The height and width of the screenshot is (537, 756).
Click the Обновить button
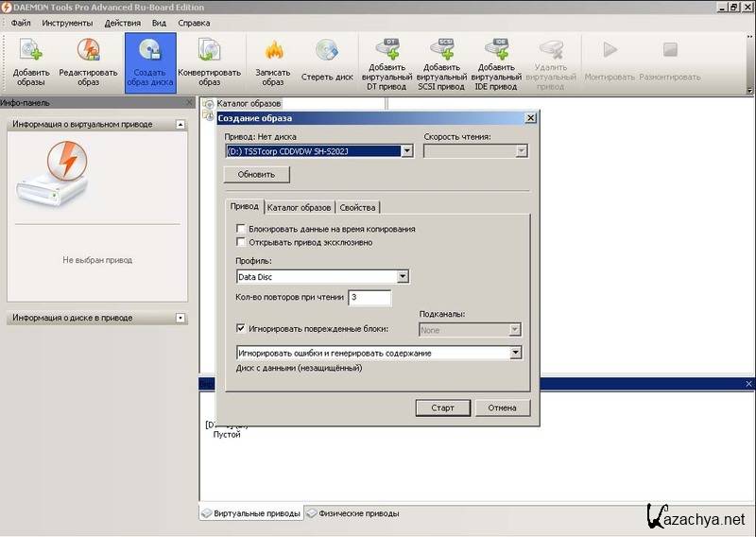click(x=256, y=175)
